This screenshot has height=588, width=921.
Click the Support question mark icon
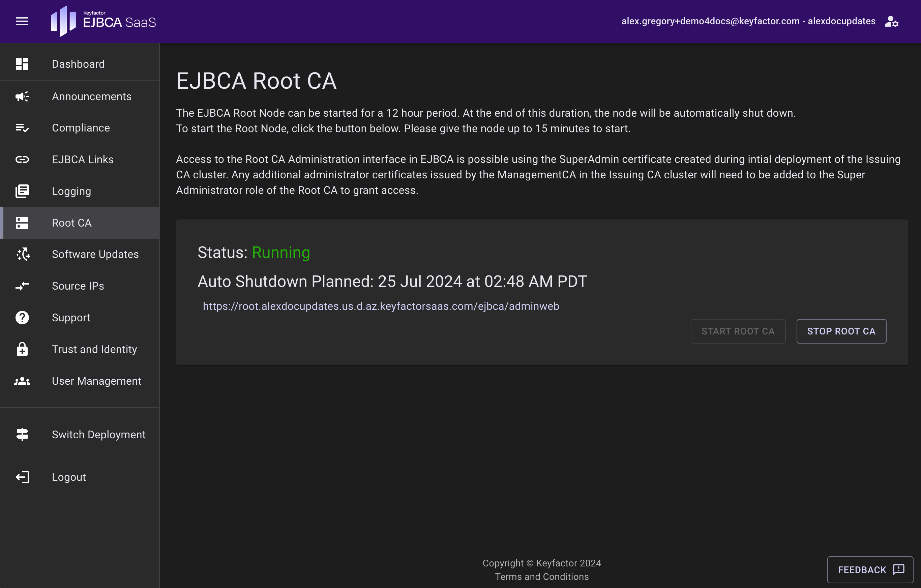pyautogui.click(x=22, y=318)
